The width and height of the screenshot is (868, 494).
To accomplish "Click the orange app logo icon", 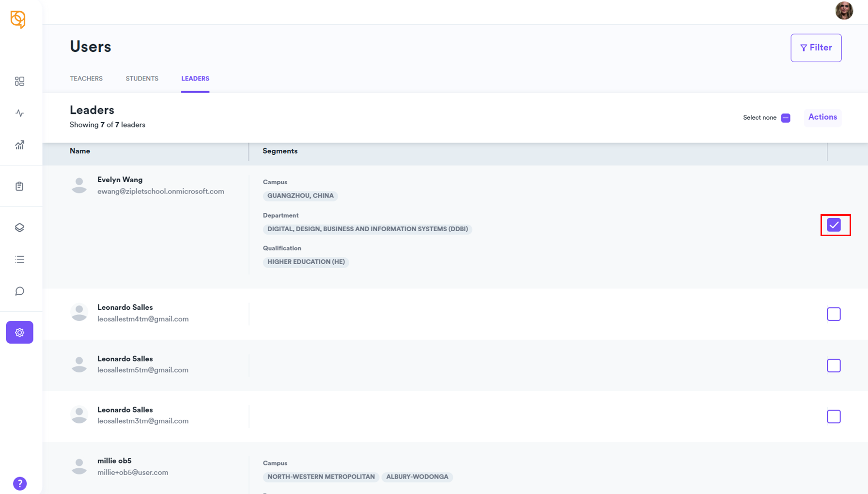I will point(18,19).
